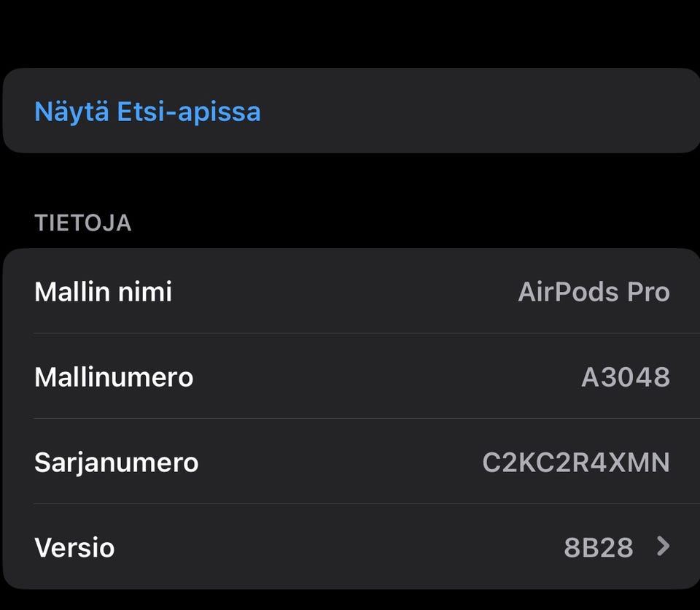Viewport: 700px width, 610px height.
Task: Tap the chevron next to version 8B28
Action: click(x=663, y=547)
